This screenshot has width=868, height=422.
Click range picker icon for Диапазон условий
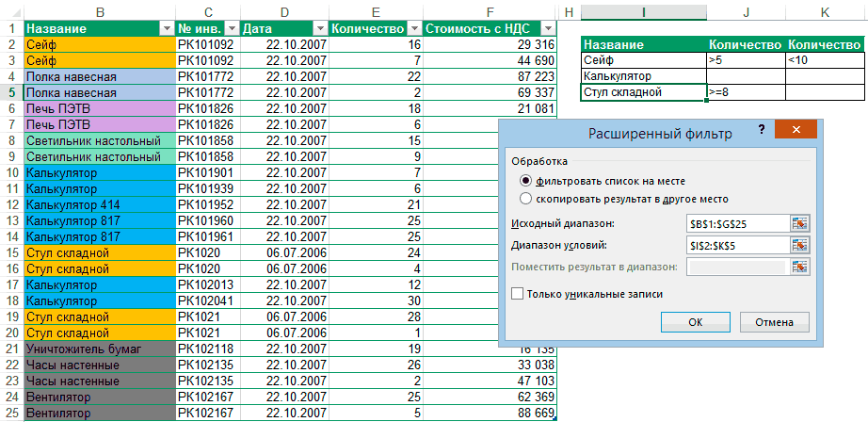tap(800, 245)
